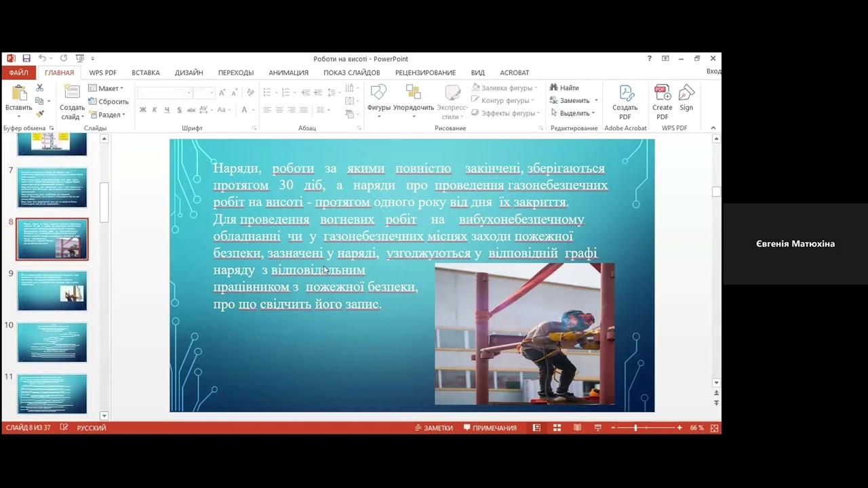Switch to the ПЕРЕХОДЫ tab
The image size is (868, 488).
click(236, 73)
